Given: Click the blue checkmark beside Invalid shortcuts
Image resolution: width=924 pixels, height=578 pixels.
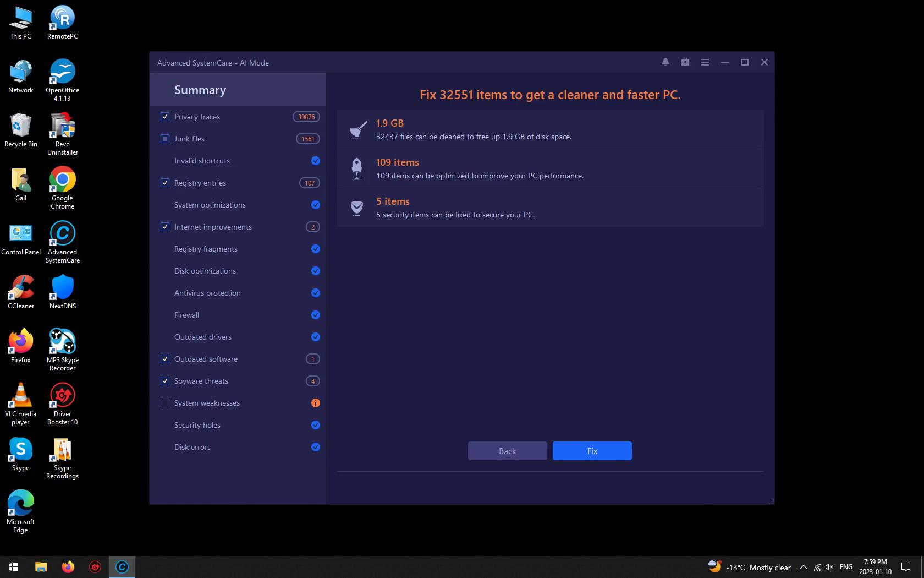Looking at the screenshot, I should coord(316,161).
